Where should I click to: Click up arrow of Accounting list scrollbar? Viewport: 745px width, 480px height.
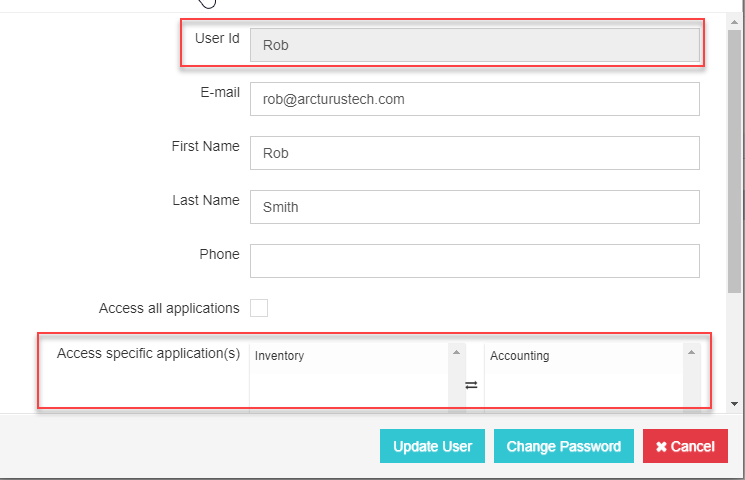691,352
